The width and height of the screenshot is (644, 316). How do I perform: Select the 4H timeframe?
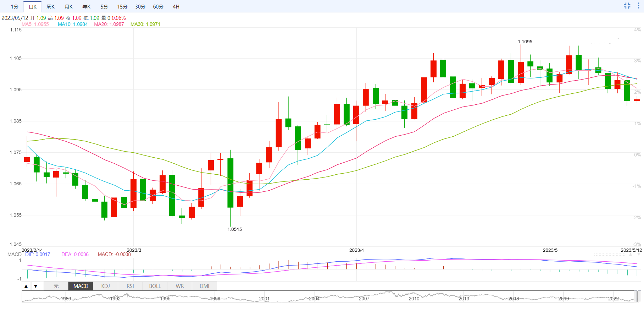tap(176, 7)
